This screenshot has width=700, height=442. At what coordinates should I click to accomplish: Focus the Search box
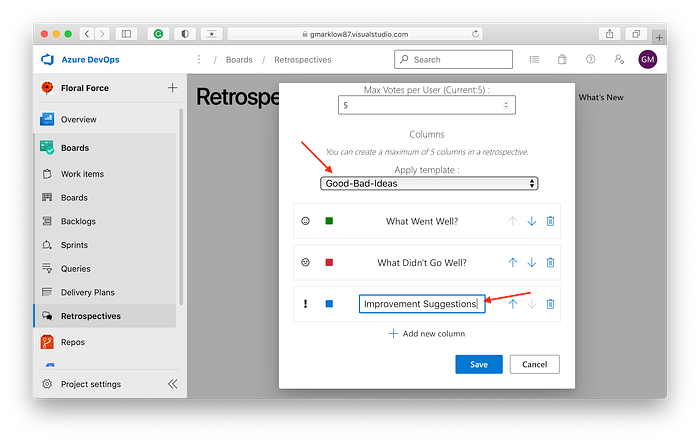click(453, 59)
